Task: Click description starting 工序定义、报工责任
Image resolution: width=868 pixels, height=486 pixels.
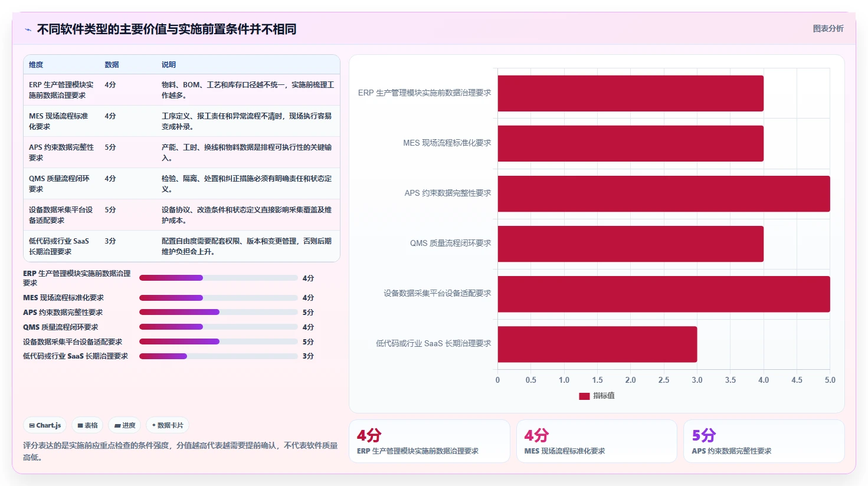Action: pyautogui.click(x=247, y=121)
